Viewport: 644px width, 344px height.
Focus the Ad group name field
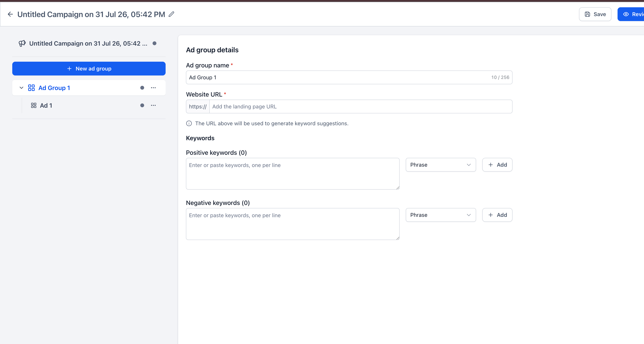click(x=349, y=77)
